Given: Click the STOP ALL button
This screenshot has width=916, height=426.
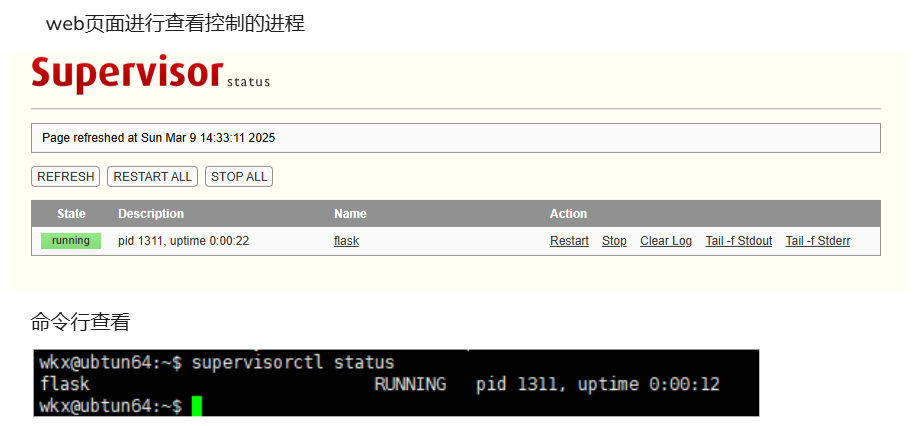Looking at the screenshot, I should (239, 176).
